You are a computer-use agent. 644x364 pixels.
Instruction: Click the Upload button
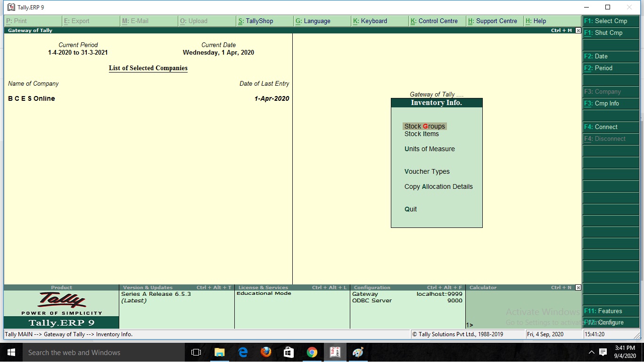click(207, 21)
